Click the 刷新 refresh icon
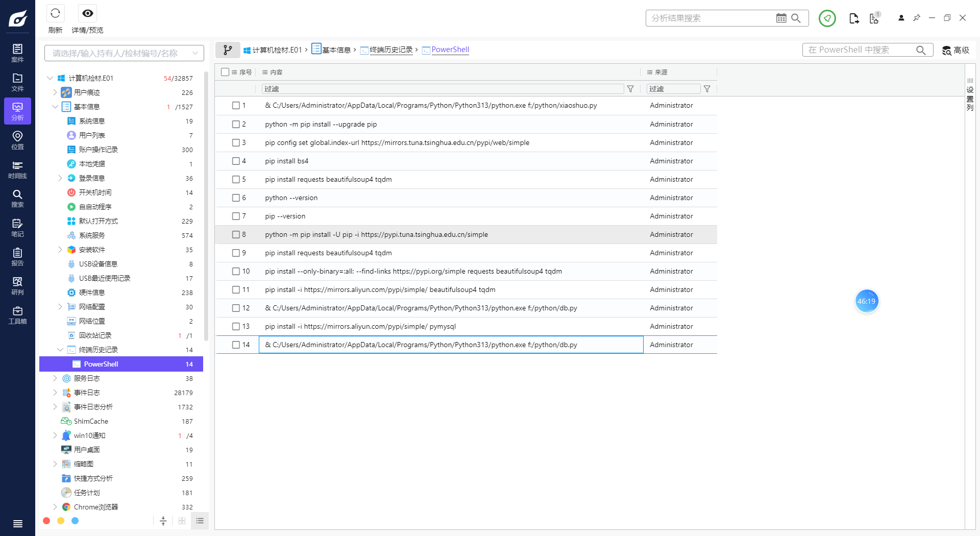 55,14
